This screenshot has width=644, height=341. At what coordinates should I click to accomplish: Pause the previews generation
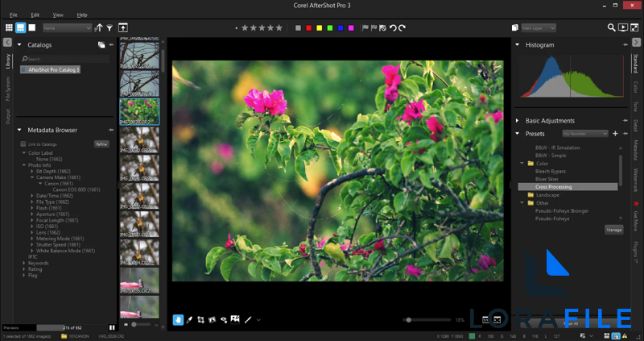112,328
